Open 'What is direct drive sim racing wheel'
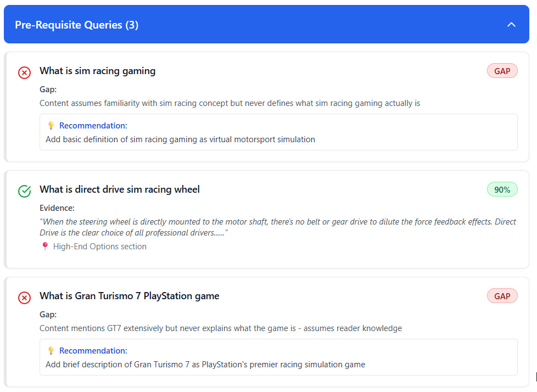 119,189
